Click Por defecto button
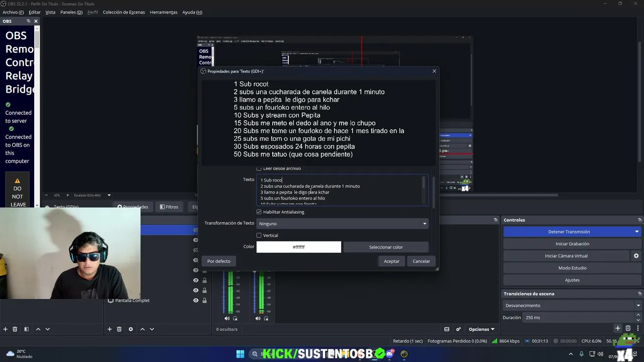Screen dimensions: 644x362 coord(219,261)
